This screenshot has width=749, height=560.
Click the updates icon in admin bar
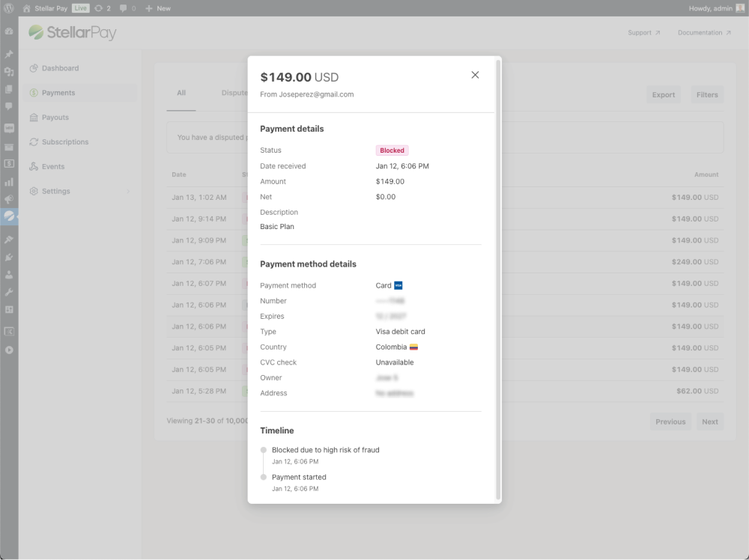pos(103,8)
